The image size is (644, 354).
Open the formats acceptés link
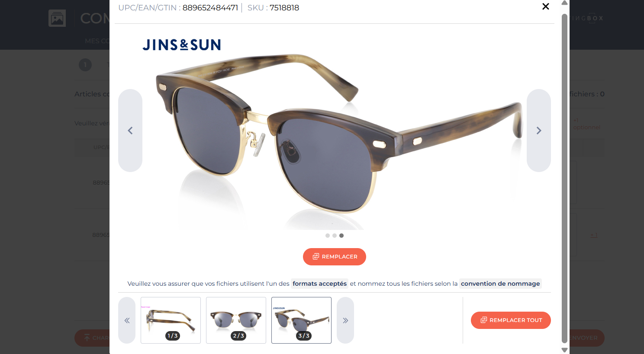(x=319, y=284)
